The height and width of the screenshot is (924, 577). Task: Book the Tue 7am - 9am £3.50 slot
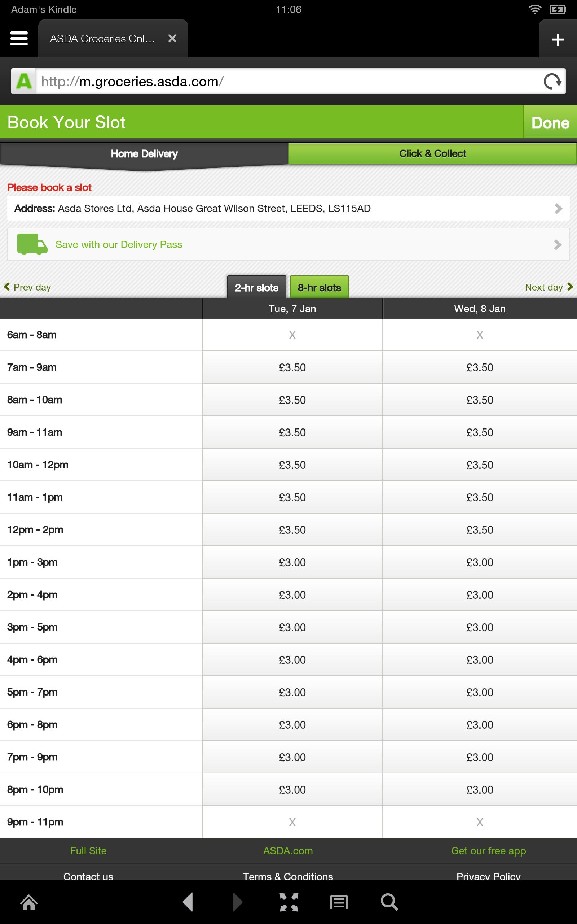click(292, 367)
